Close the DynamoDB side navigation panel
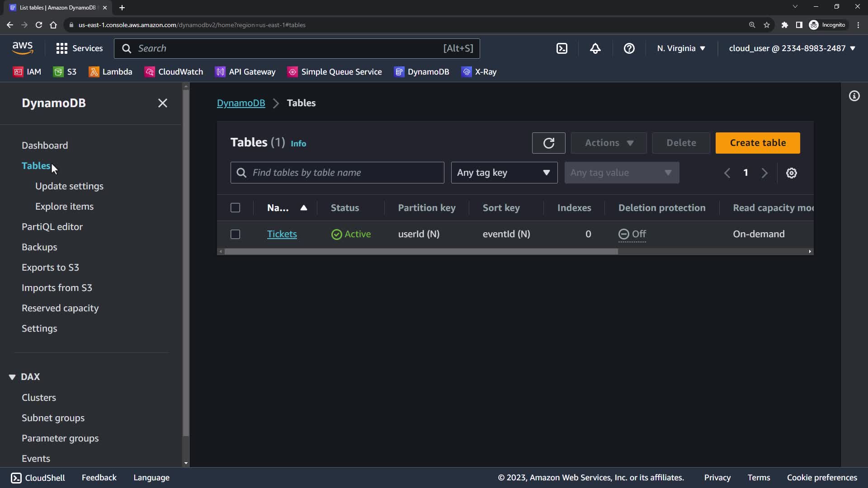 tap(163, 103)
